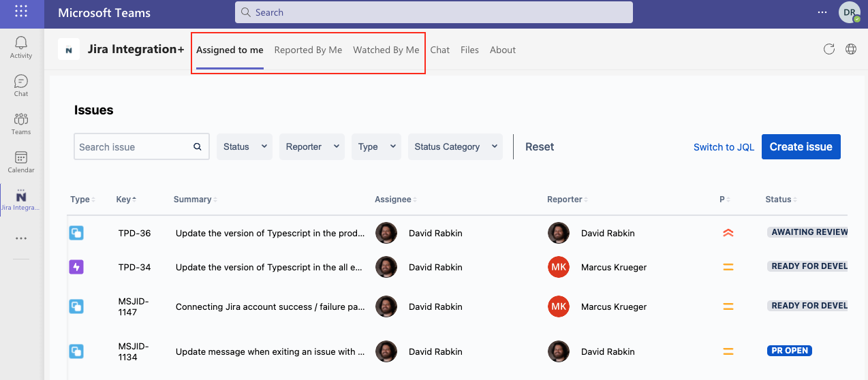Open Chat from the left sidebar
This screenshot has height=380, width=868.
(x=21, y=86)
